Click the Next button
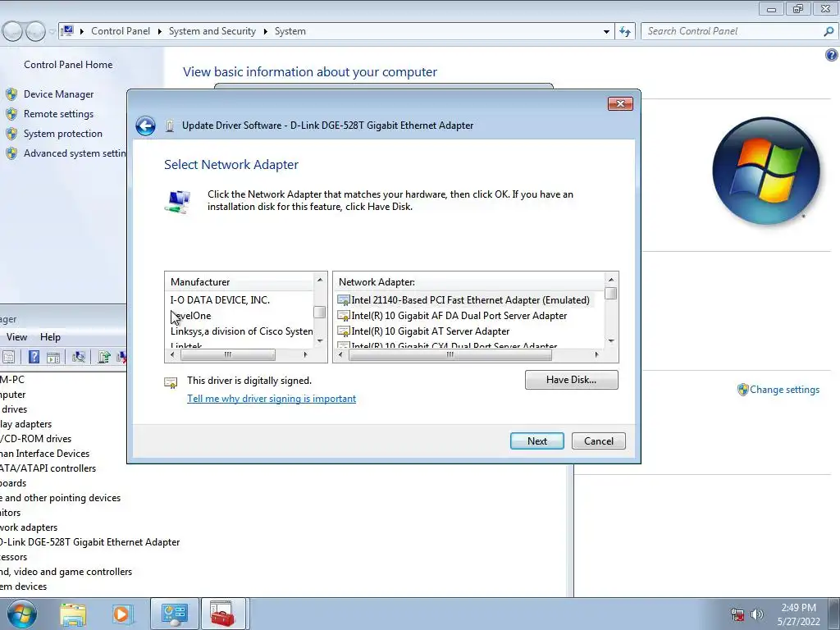 coord(536,441)
